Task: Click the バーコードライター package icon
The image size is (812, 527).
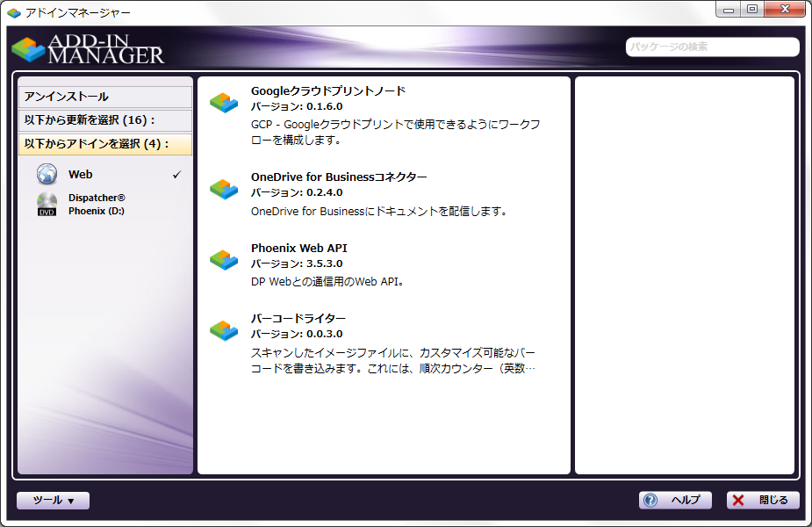Action: click(x=224, y=330)
